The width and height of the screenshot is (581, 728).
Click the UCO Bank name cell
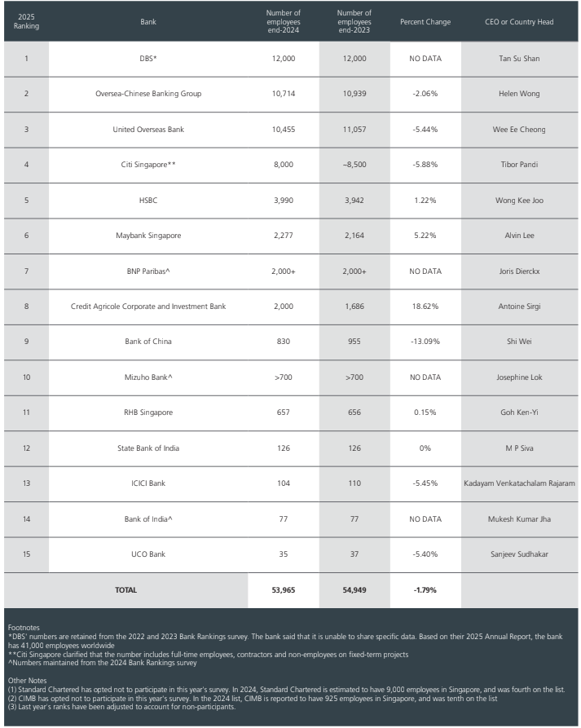click(x=148, y=554)
